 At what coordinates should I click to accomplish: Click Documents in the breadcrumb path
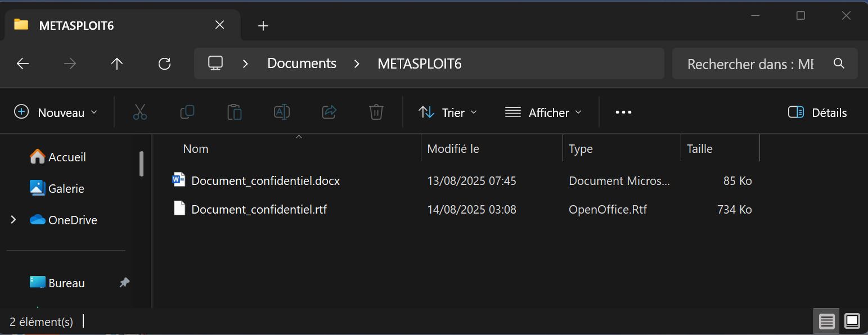tap(302, 64)
